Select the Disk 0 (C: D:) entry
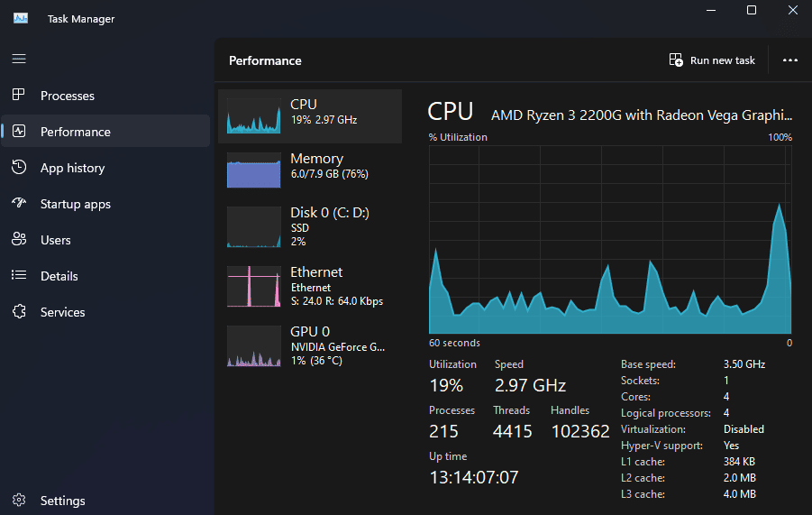Viewport: 812px width, 515px height. click(x=310, y=227)
